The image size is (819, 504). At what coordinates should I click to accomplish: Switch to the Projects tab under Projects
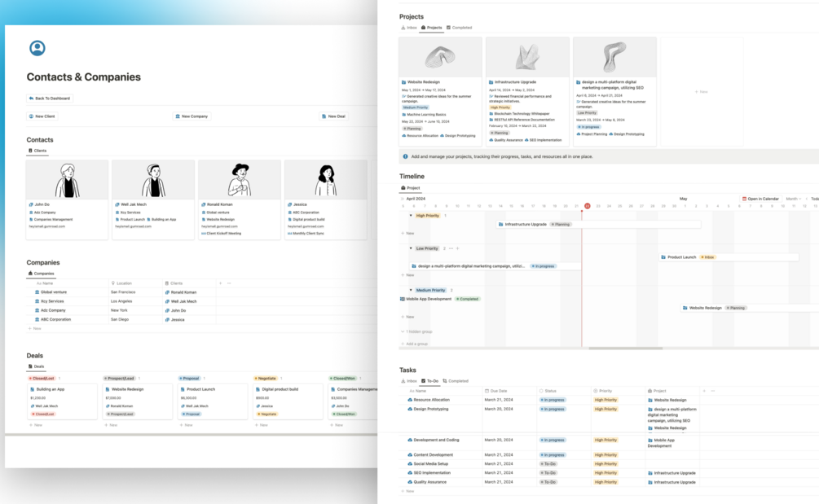(x=431, y=28)
